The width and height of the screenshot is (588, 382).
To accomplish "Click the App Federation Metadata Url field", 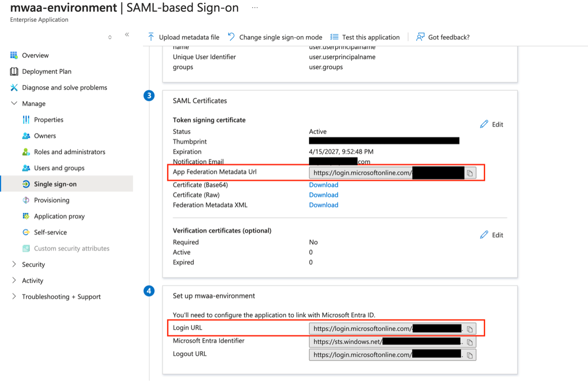I will pos(392,173).
